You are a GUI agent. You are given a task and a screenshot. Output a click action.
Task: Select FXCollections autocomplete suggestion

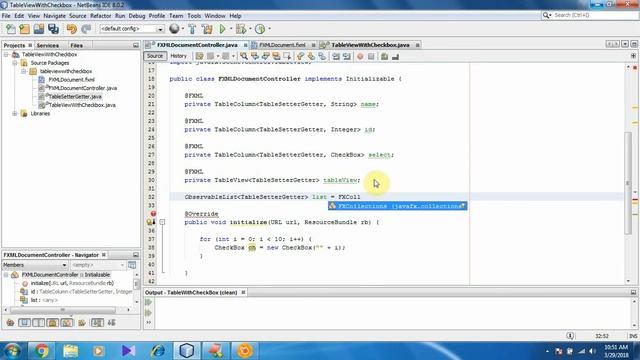point(398,206)
